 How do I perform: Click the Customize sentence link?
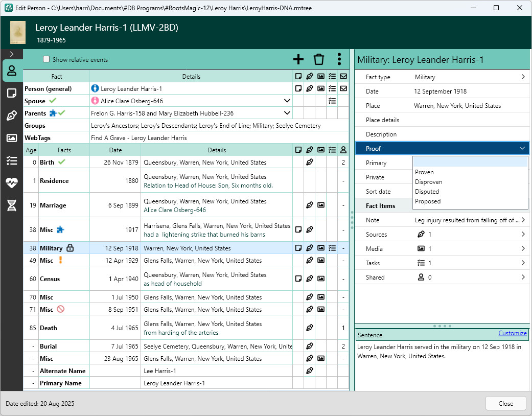pos(512,333)
